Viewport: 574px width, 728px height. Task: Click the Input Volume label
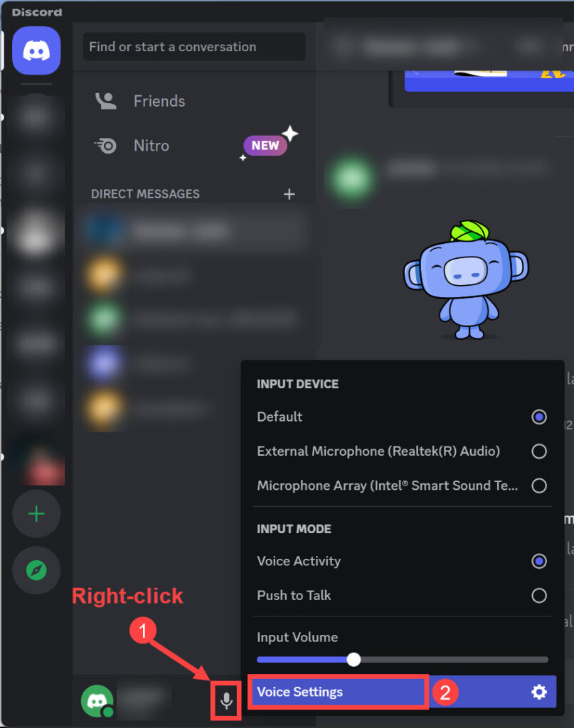tap(297, 638)
